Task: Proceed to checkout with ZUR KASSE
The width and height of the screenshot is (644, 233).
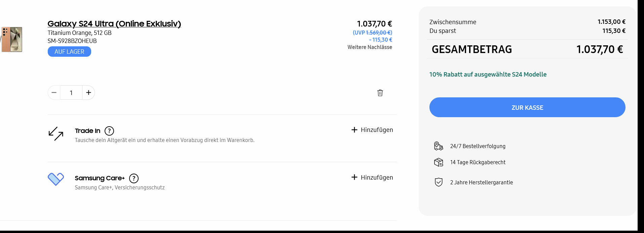Action: [527, 107]
